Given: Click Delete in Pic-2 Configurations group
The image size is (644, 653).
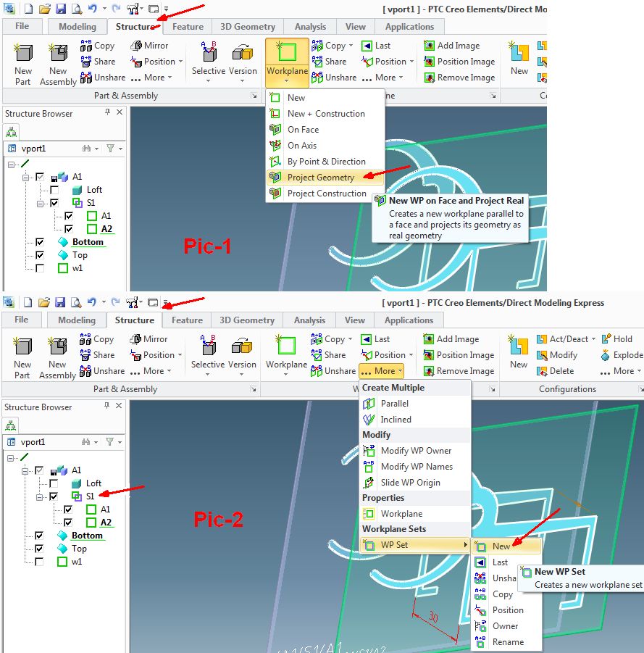Looking at the screenshot, I should click(556, 371).
